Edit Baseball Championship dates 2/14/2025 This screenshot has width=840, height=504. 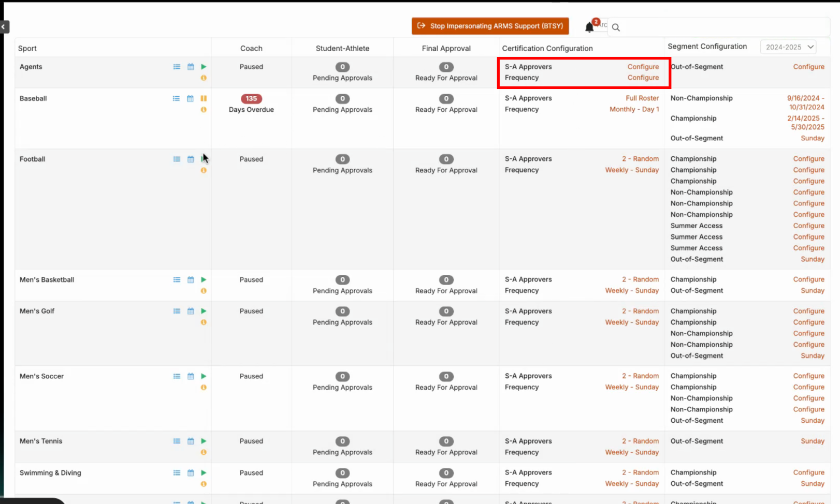coord(805,123)
